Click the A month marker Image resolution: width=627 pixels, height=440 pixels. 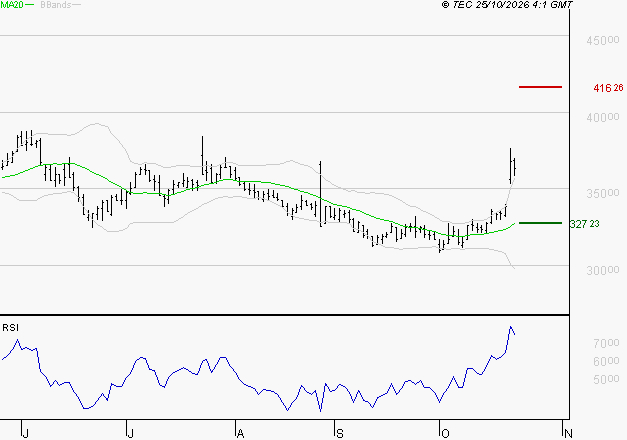pyautogui.click(x=240, y=434)
